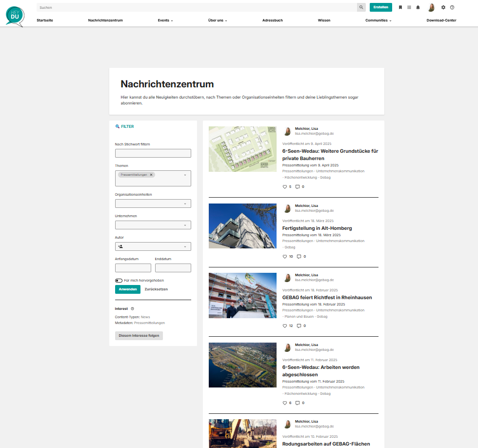Open the help question mark icon
The width and height of the screenshot is (478, 448).
452,7
